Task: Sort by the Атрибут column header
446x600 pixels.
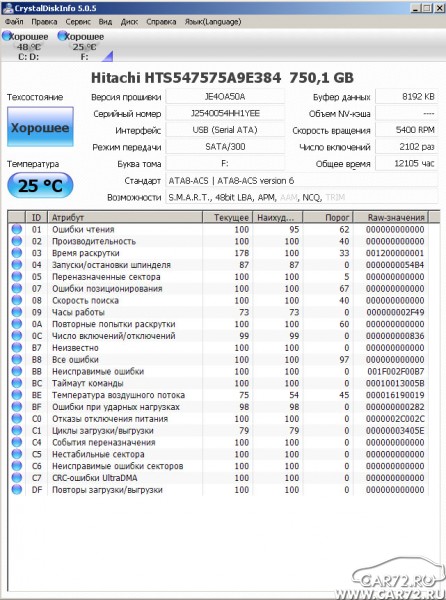Action: 125,217
